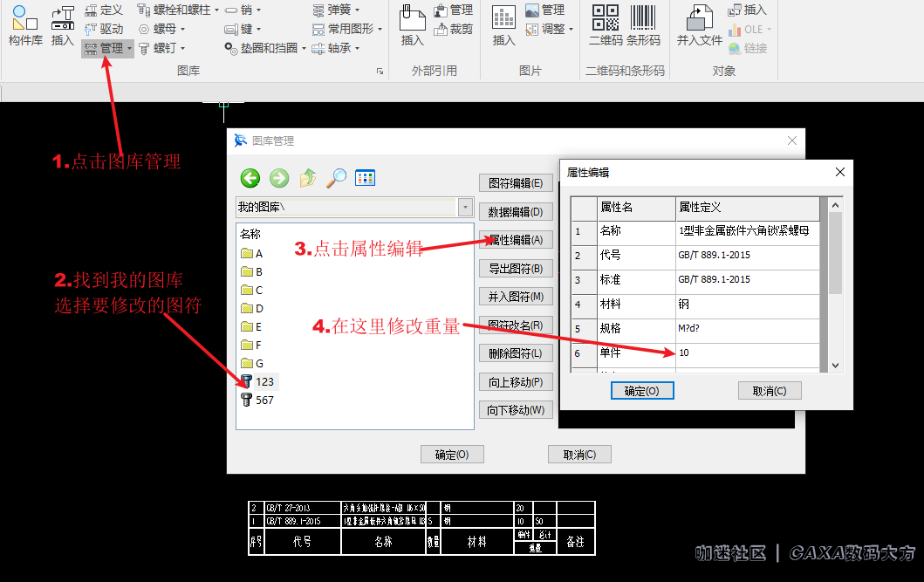Confirm 图库管理 with 确定(O)
This screenshot has width=924, height=582.
(x=452, y=455)
